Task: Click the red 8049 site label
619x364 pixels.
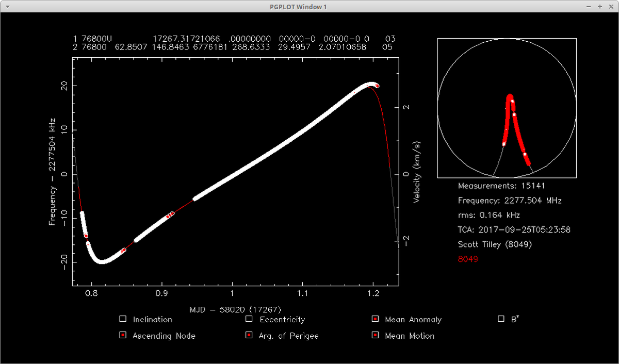Action: point(468,259)
